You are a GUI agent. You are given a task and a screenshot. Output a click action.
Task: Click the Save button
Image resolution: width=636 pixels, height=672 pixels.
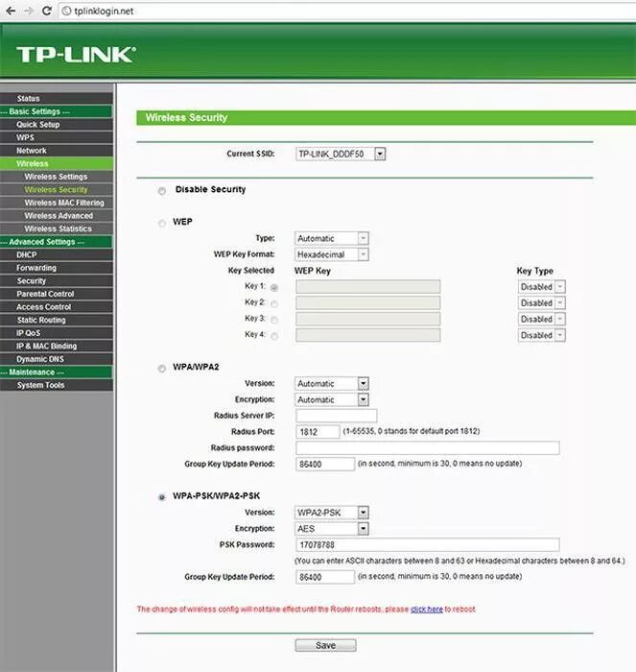tap(325, 645)
